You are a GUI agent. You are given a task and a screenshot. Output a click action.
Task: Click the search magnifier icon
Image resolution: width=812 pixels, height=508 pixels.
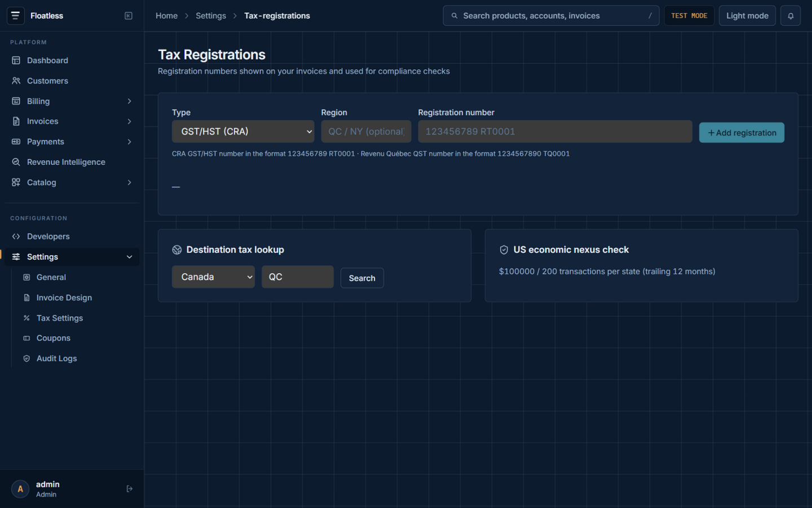(x=454, y=16)
